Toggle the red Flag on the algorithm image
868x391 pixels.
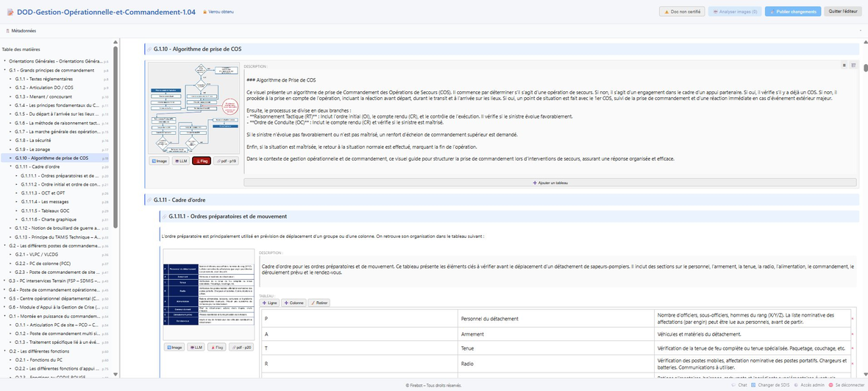pos(202,161)
